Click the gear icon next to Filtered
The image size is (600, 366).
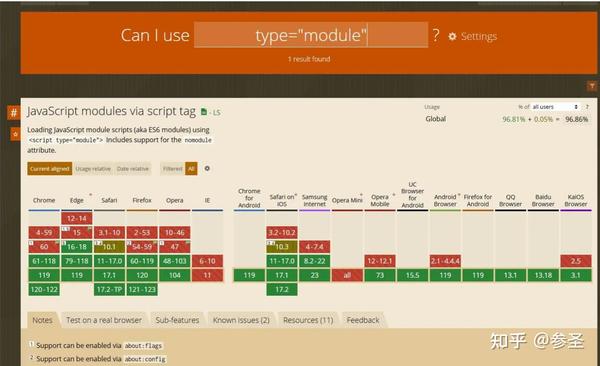pyautogui.click(x=207, y=168)
